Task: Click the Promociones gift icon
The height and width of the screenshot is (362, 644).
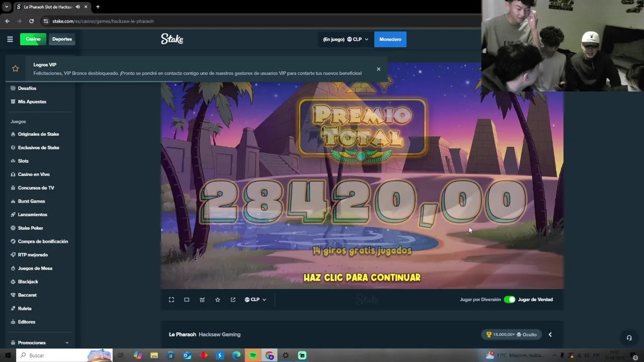Action: [x=13, y=343]
